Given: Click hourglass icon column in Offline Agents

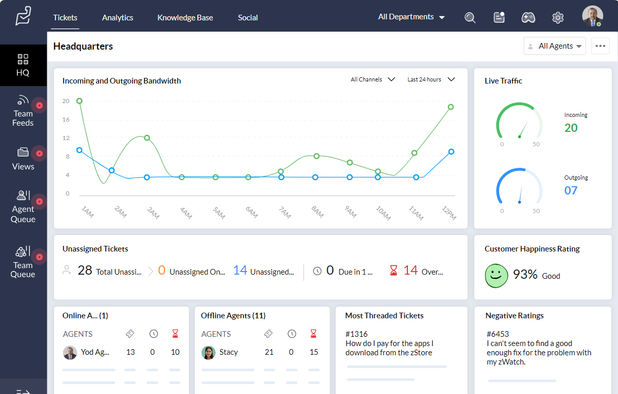Looking at the screenshot, I should click(x=313, y=334).
